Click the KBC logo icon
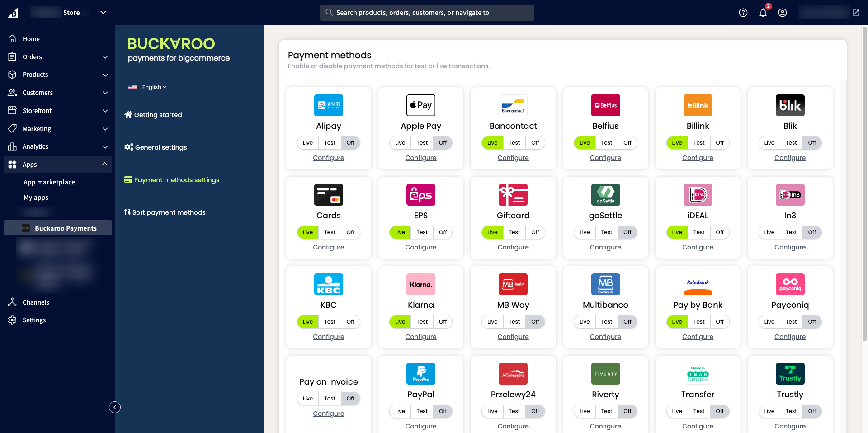This screenshot has height=433, width=868. pos(329,284)
